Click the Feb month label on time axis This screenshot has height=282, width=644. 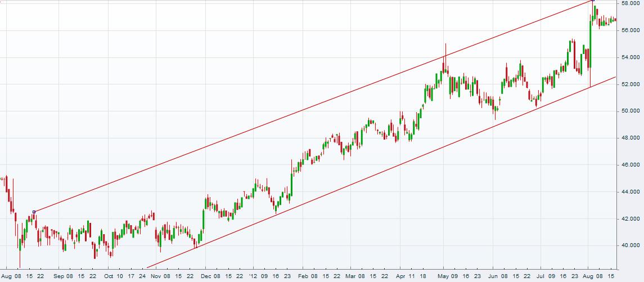pos(303,277)
